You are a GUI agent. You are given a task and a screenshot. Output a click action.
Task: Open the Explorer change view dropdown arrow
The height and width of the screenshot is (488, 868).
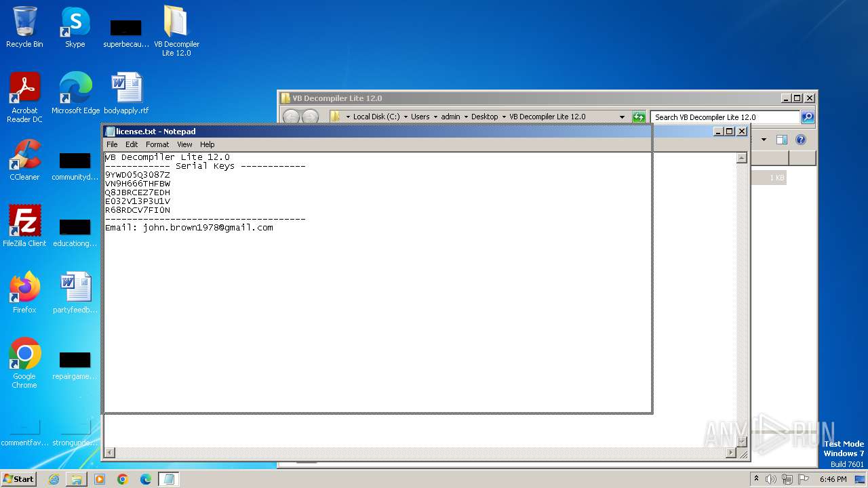pyautogui.click(x=764, y=140)
